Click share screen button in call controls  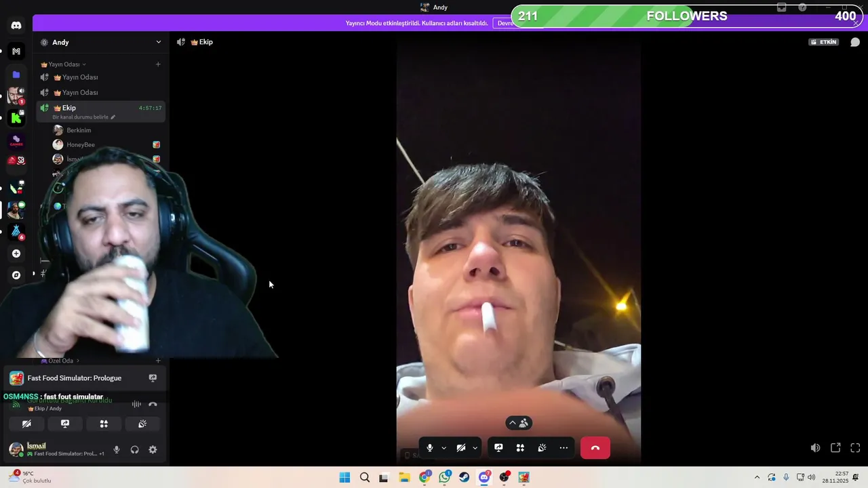point(498,448)
